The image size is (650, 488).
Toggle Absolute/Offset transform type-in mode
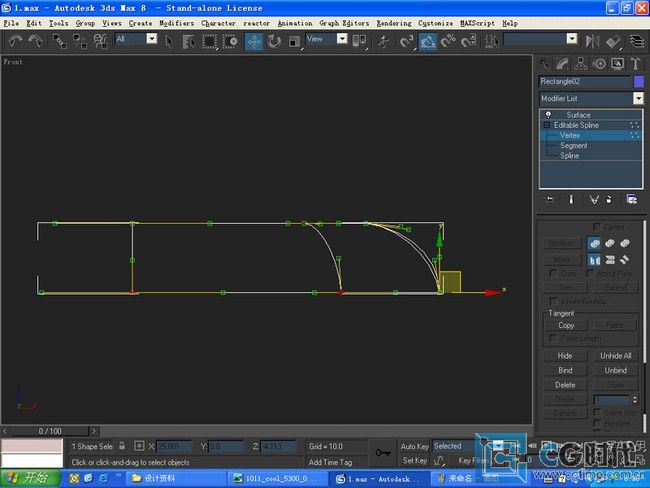coord(139,446)
